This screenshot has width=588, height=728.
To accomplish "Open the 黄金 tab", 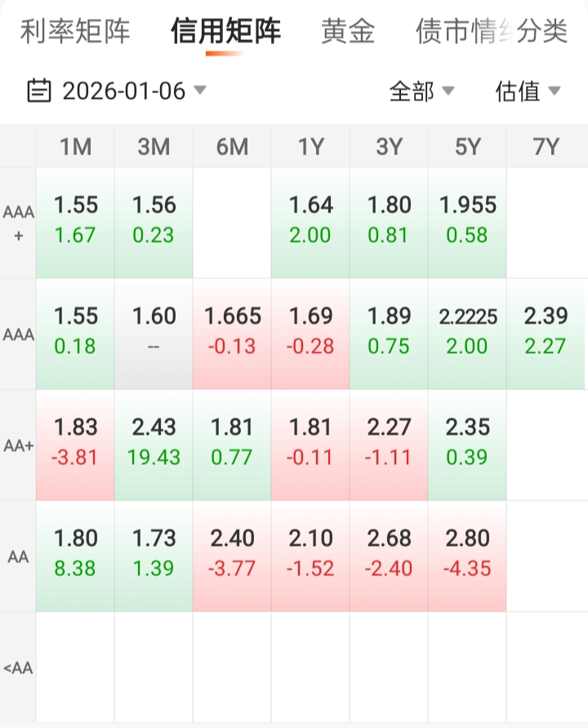I will coord(349,32).
